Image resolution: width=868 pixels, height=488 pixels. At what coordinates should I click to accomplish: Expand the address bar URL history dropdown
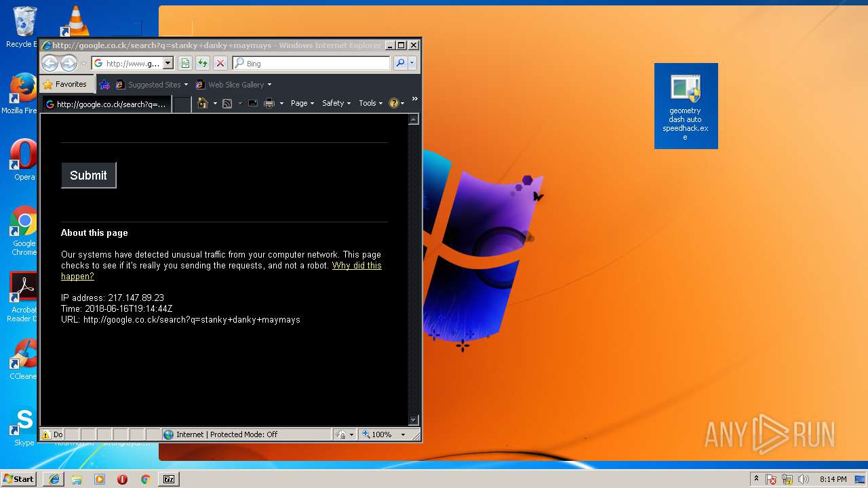click(x=168, y=63)
